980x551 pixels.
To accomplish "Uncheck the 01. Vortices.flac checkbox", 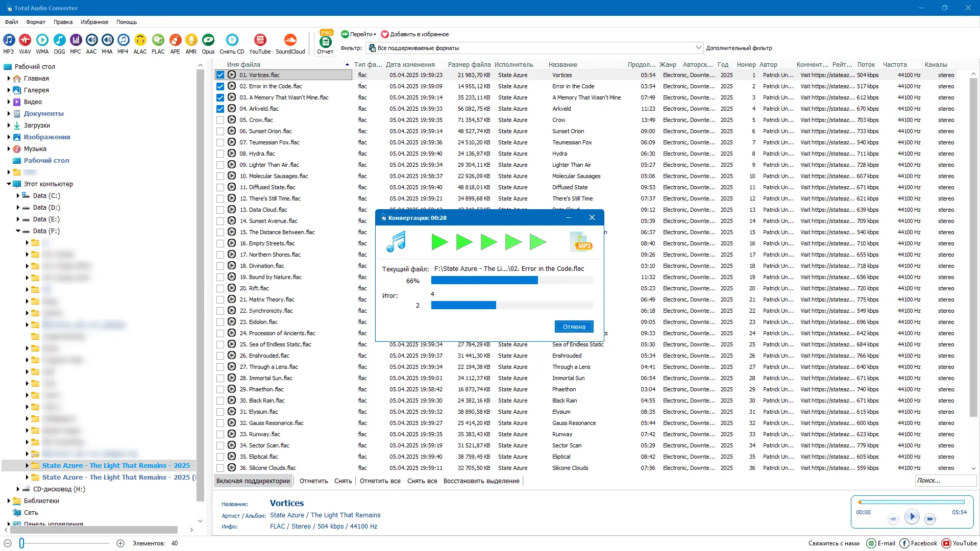I will coord(220,75).
